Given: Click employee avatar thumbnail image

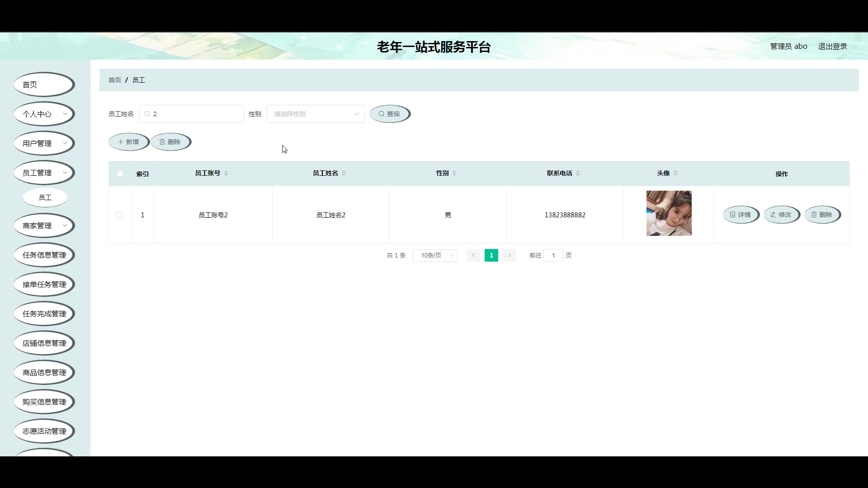Looking at the screenshot, I should (669, 213).
